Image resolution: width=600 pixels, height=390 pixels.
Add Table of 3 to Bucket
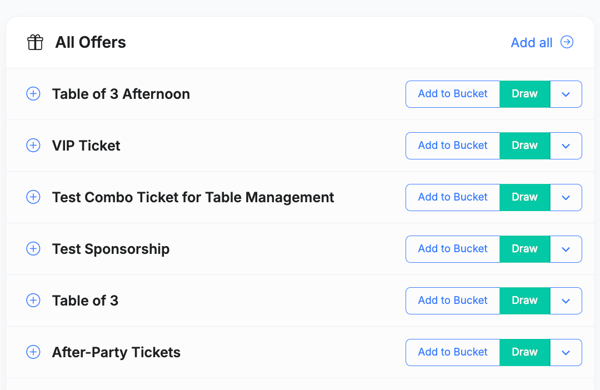pos(453,301)
